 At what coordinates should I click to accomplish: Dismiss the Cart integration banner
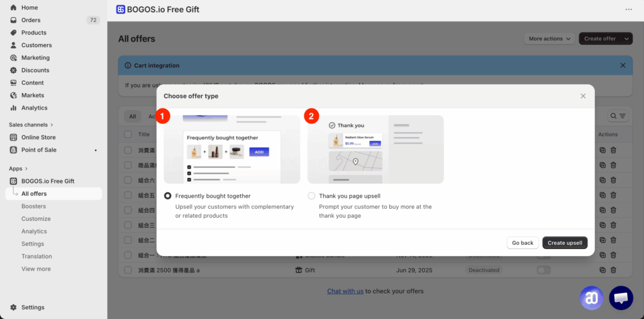(x=623, y=65)
